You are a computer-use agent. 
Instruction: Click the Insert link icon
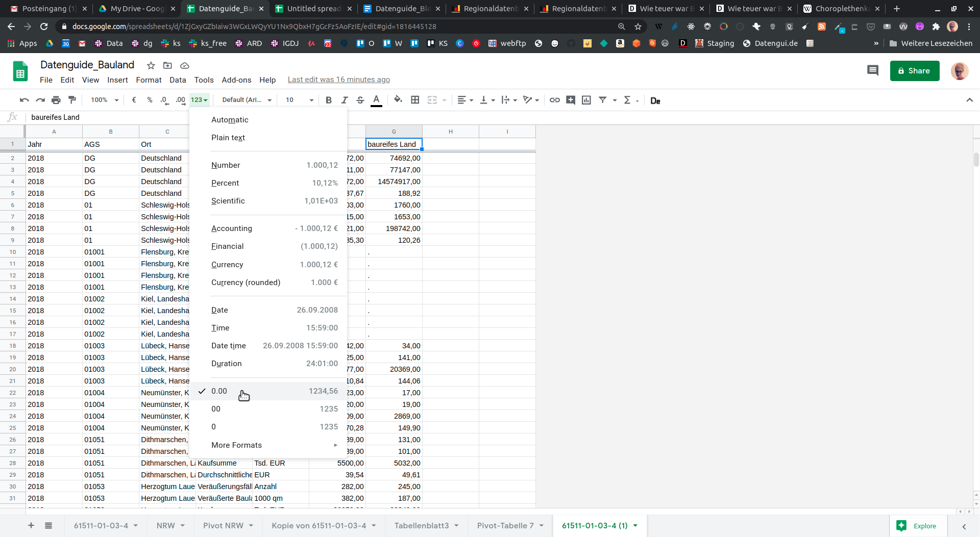point(554,100)
